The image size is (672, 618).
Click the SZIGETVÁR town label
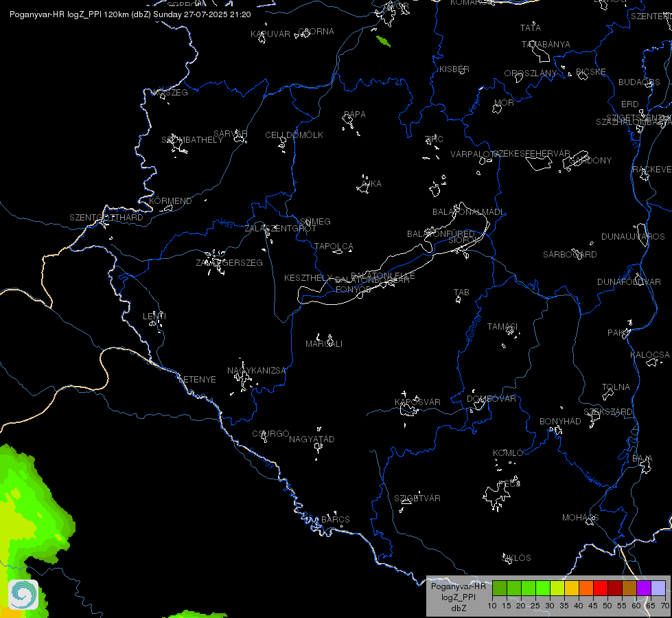click(x=417, y=499)
